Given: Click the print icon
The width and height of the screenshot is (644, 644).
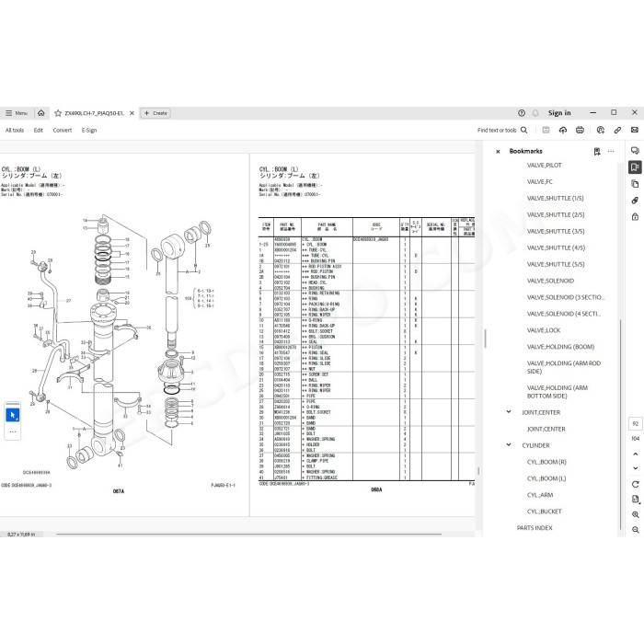Looking at the screenshot, I should pyautogui.click(x=580, y=131).
